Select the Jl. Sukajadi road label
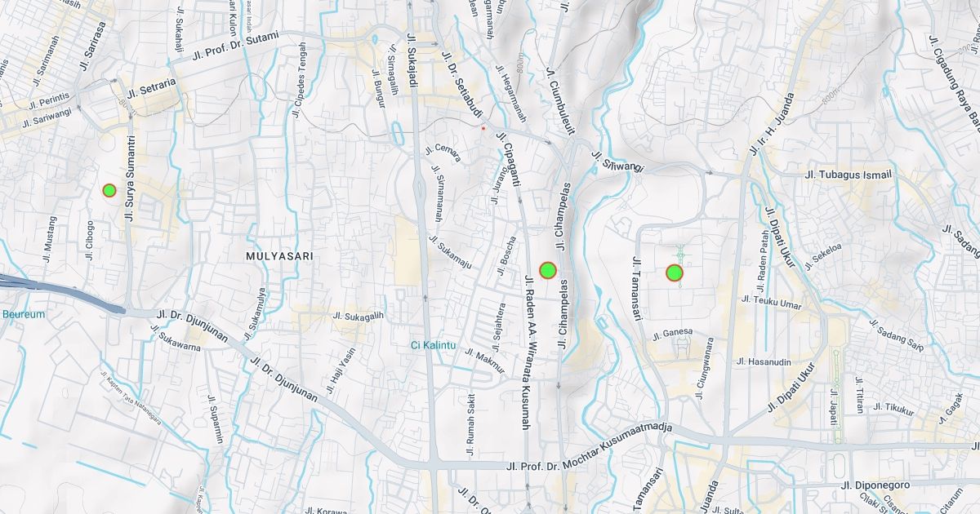This screenshot has width=980, height=514. (x=412, y=63)
